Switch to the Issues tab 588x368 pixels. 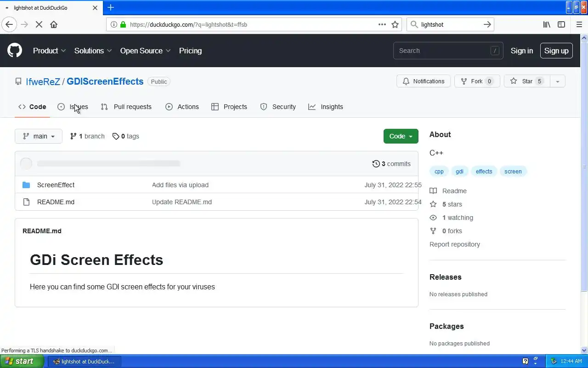tap(73, 107)
